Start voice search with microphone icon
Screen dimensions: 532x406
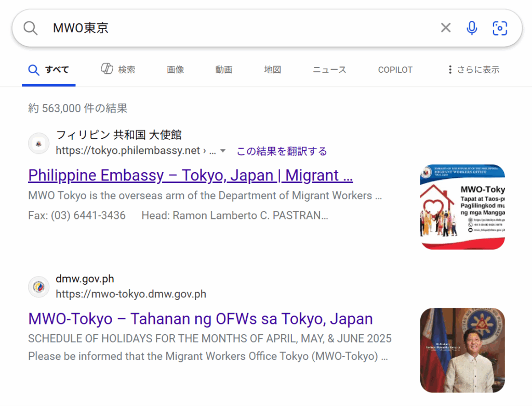472,28
